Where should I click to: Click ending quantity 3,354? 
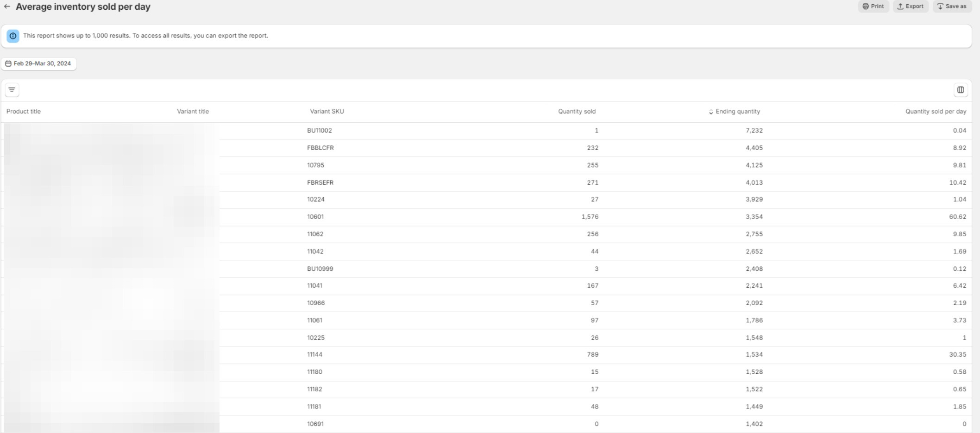754,217
